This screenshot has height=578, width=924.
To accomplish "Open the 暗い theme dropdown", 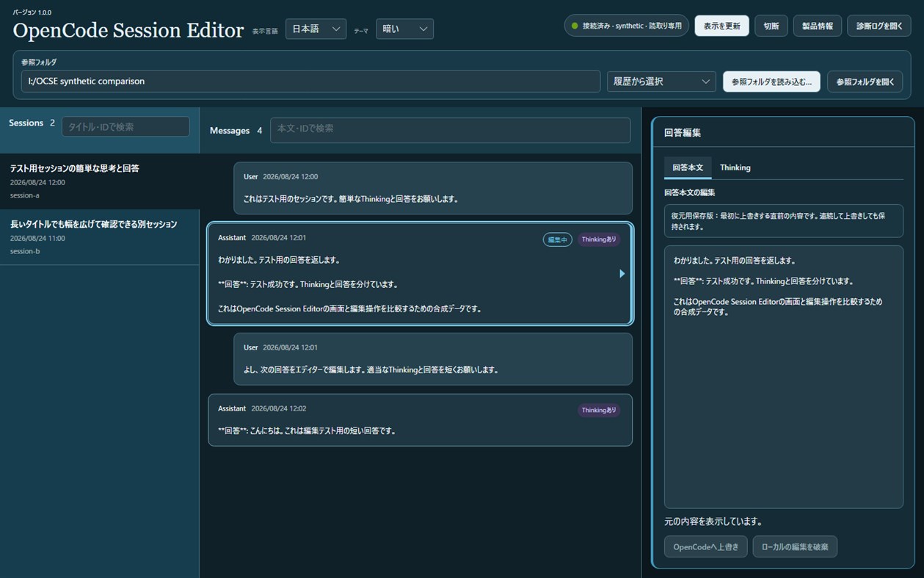I will pyautogui.click(x=404, y=29).
